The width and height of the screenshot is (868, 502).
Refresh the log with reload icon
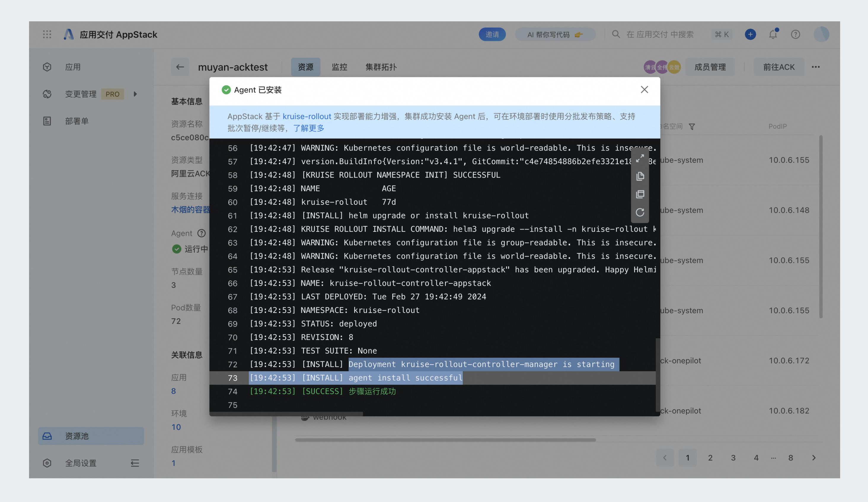640,212
